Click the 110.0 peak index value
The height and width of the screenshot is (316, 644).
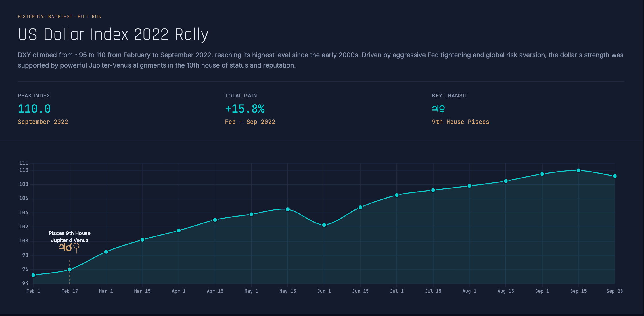pyautogui.click(x=34, y=109)
